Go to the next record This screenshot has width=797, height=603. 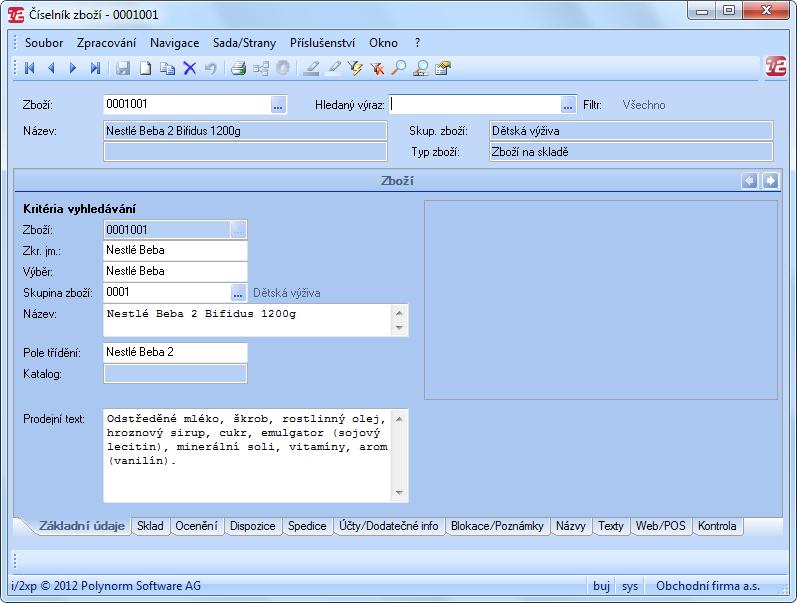(x=73, y=68)
